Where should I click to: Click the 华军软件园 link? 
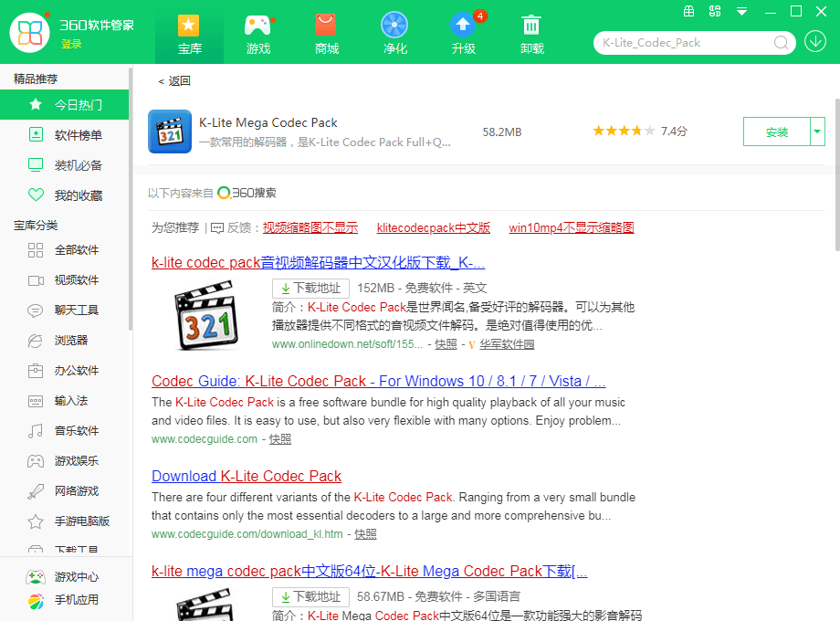coord(507,344)
